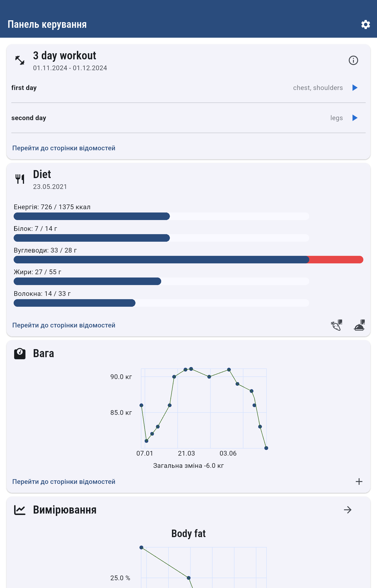The image size is (377, 588).
Task: Select the first day row
Action: (x=188, y=88)
